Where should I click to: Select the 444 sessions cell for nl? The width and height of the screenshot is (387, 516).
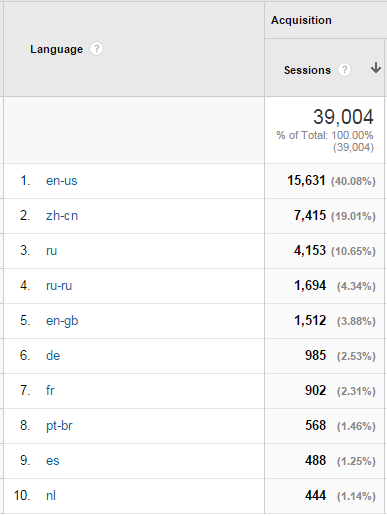tap(315, 495)
